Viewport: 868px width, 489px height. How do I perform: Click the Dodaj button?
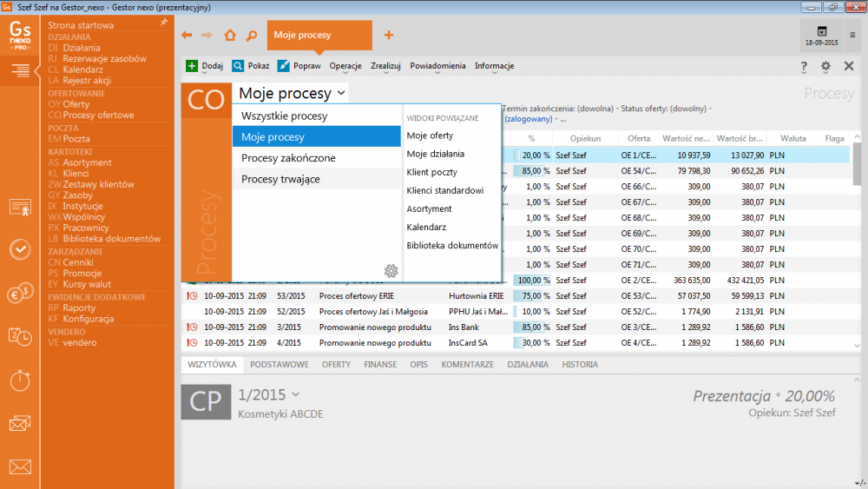coord(205,66)
